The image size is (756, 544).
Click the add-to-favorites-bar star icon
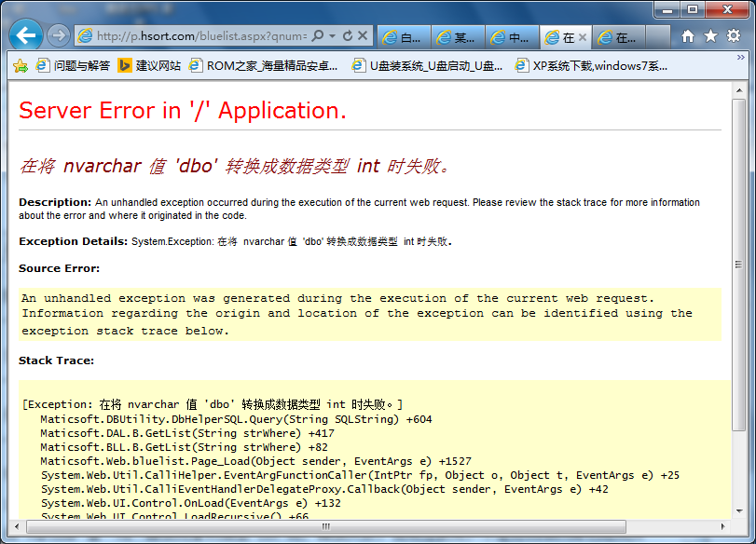point(21,66)
